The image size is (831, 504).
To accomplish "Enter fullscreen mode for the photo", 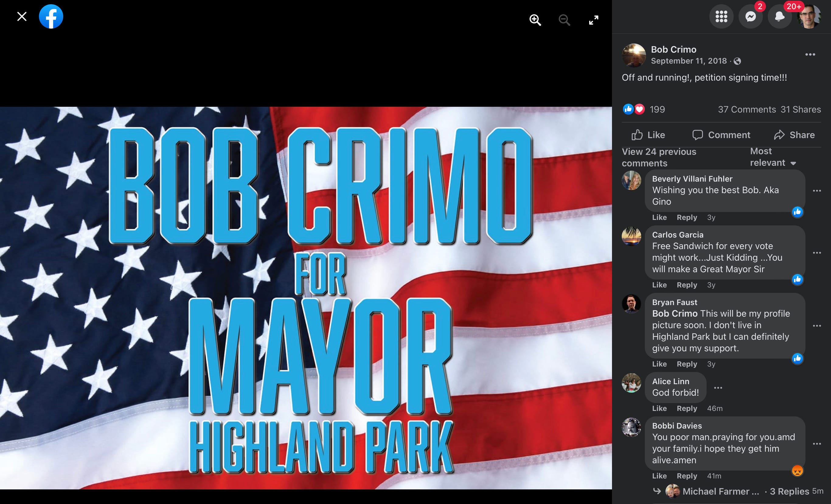I will [593, 20].
